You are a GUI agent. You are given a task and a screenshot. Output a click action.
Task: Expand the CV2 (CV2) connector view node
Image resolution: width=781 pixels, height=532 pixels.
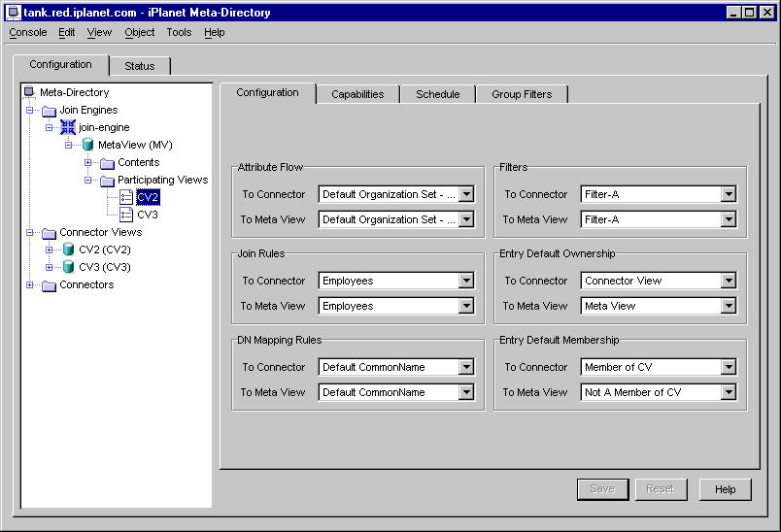pos(49,249)
